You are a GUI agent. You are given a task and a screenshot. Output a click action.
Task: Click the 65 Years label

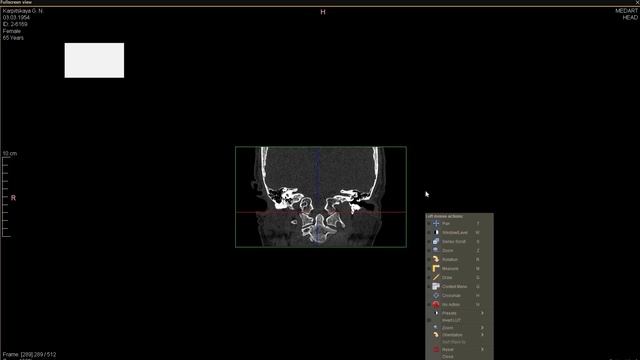click(13, 38)
